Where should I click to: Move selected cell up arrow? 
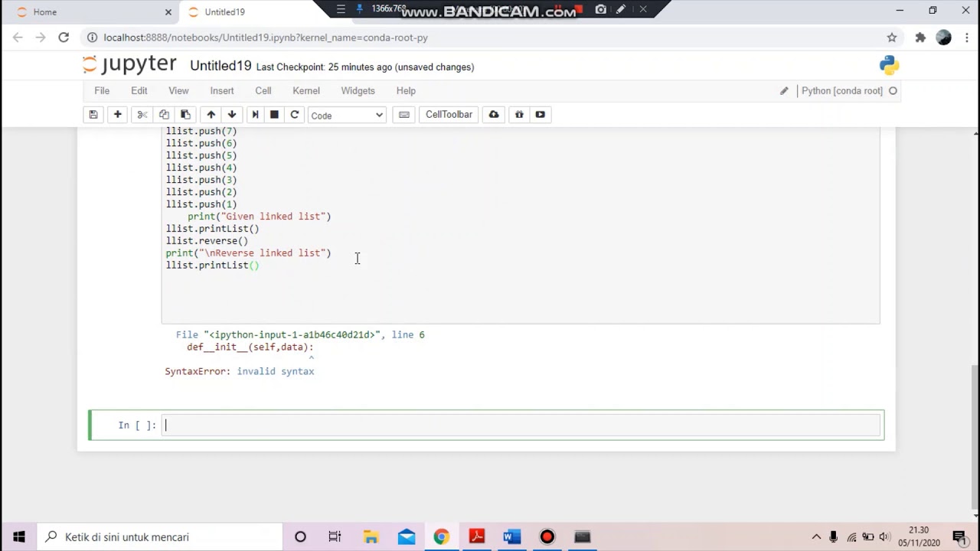pyautogui.click(x=211, y=115)
